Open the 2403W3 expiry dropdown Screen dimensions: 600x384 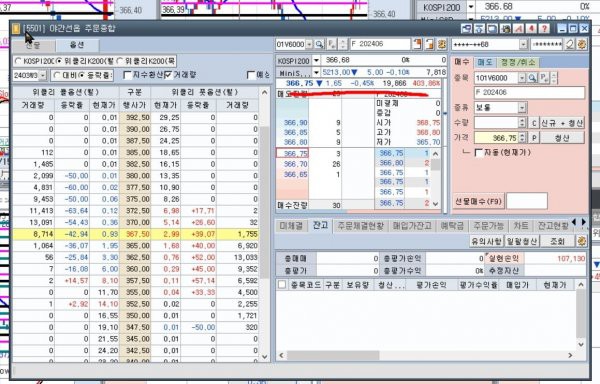(42, 75)
